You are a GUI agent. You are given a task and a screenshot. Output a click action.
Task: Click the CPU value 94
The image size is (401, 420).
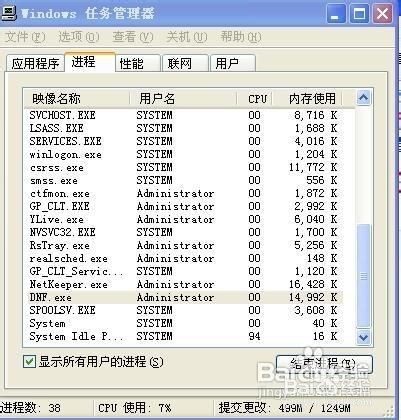coord(254,336)
